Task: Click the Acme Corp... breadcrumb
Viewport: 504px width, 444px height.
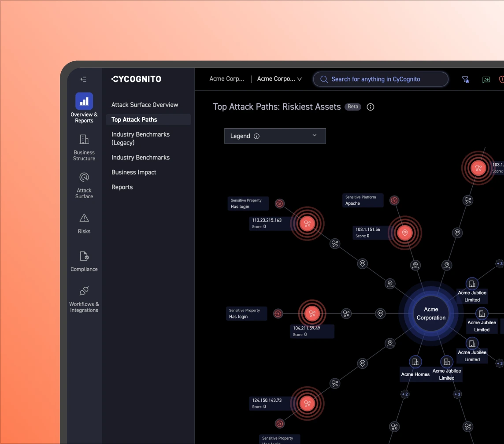Action: click(x=226, y=79)
